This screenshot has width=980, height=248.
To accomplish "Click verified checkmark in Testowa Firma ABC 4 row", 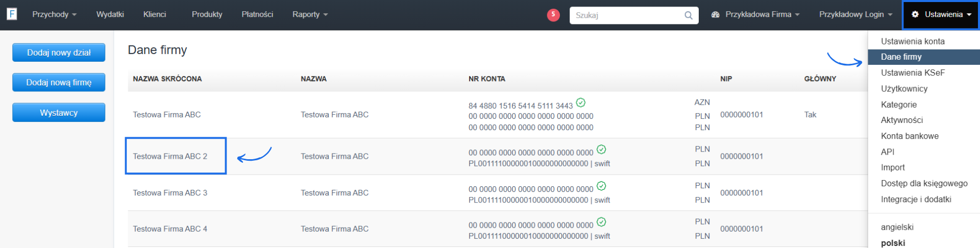I will pos(601,222).
